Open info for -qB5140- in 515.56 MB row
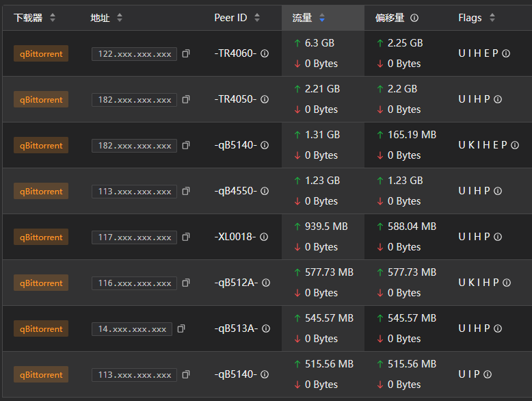Image resolution: width=532 pixels, height=401 pixels. pos(265,374)
